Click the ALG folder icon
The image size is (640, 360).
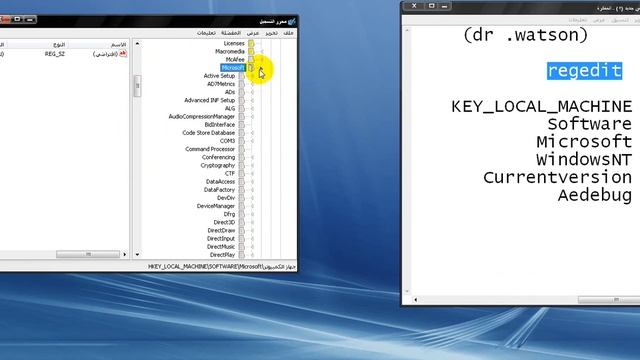tap(242, 109)
